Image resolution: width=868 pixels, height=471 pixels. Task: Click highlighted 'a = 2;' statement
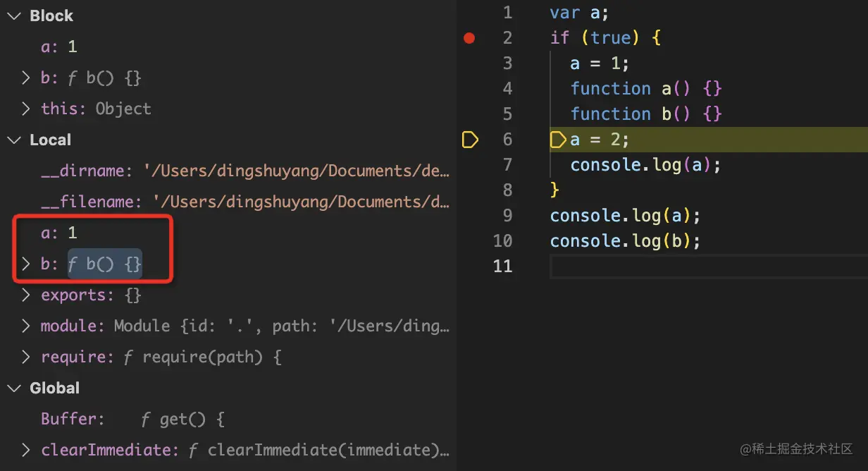point(600,140)
